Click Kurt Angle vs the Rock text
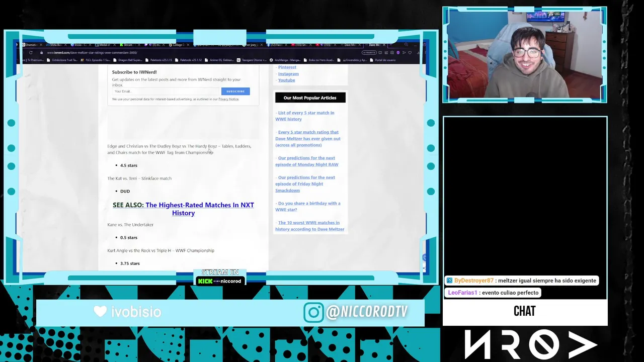The image size is (644, 362). 160,250
